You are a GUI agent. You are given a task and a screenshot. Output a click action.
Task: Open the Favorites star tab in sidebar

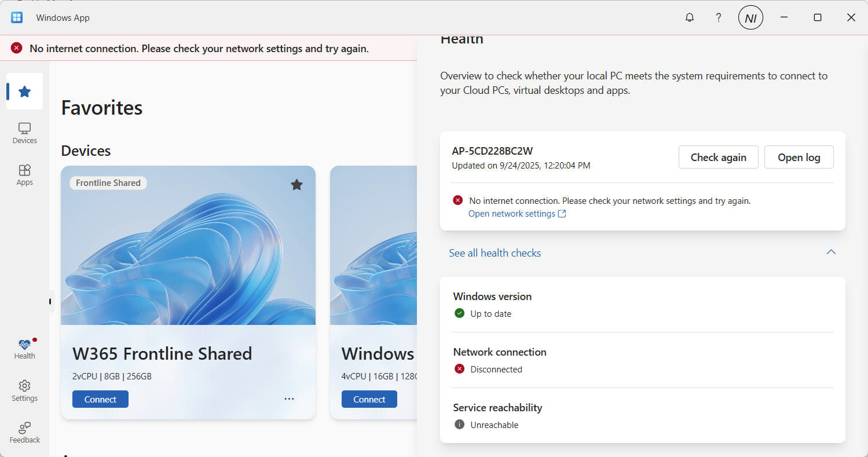click(24, 92)
